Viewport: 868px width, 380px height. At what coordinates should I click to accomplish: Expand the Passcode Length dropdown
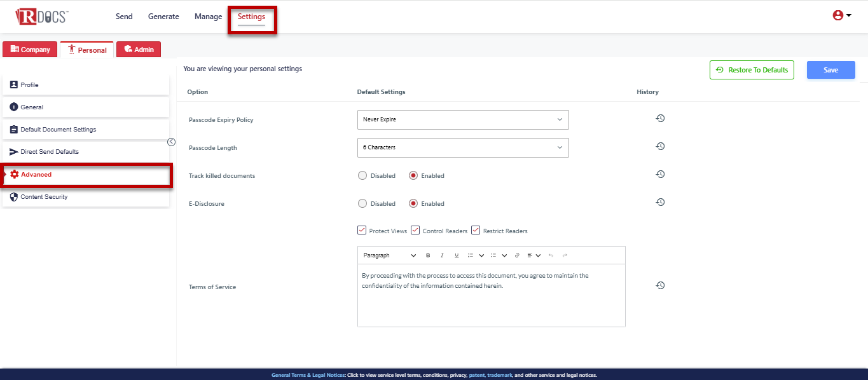pos(463,147)
